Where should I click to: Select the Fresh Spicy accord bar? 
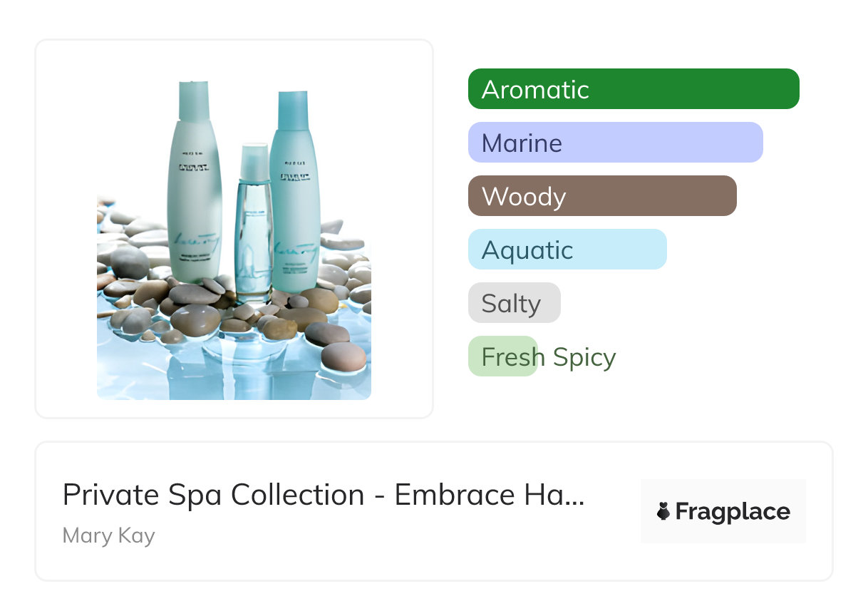pos(503,356)
